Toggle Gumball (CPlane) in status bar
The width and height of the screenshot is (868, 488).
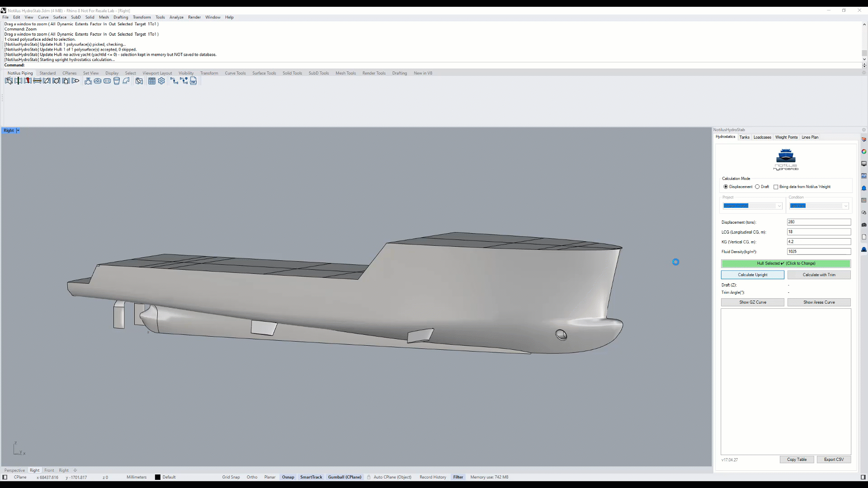[344, 477]
